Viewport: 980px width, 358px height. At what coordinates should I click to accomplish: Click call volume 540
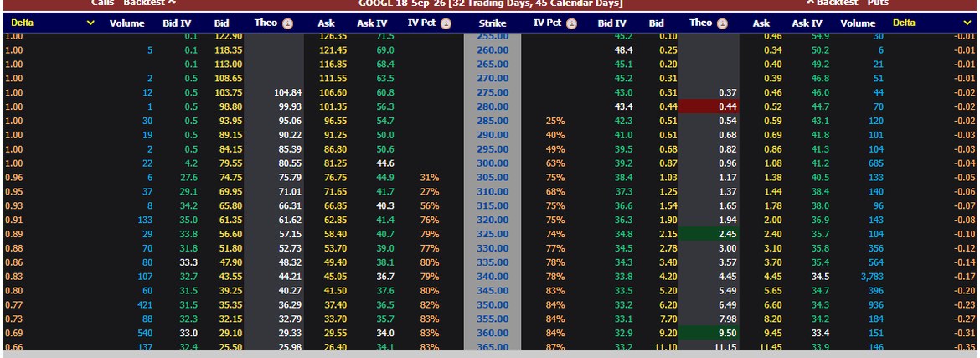click(145, 333)
